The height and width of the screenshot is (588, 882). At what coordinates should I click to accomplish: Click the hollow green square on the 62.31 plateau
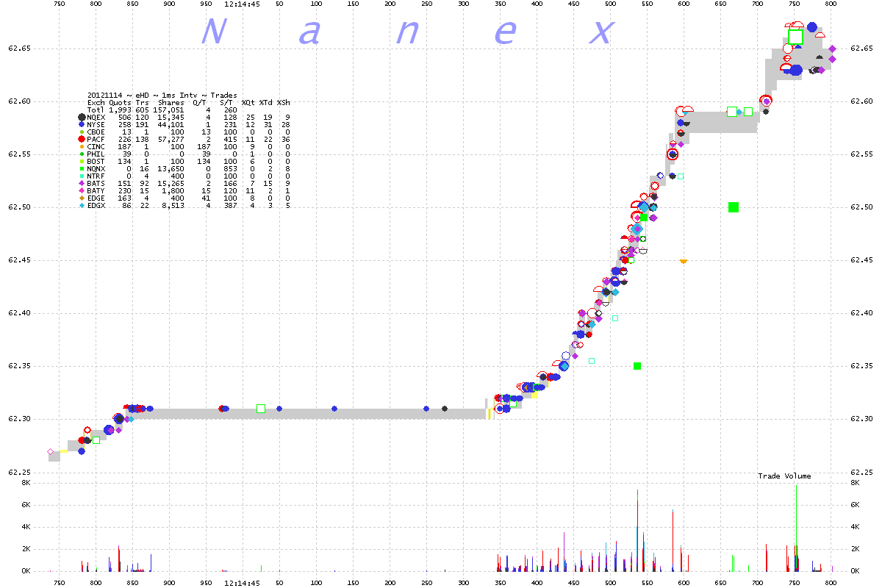click(261, 408)
